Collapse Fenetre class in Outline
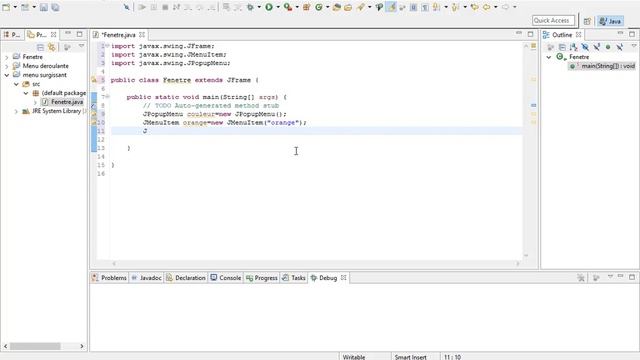Screen dimensions: 640x360 coord(549,57)
